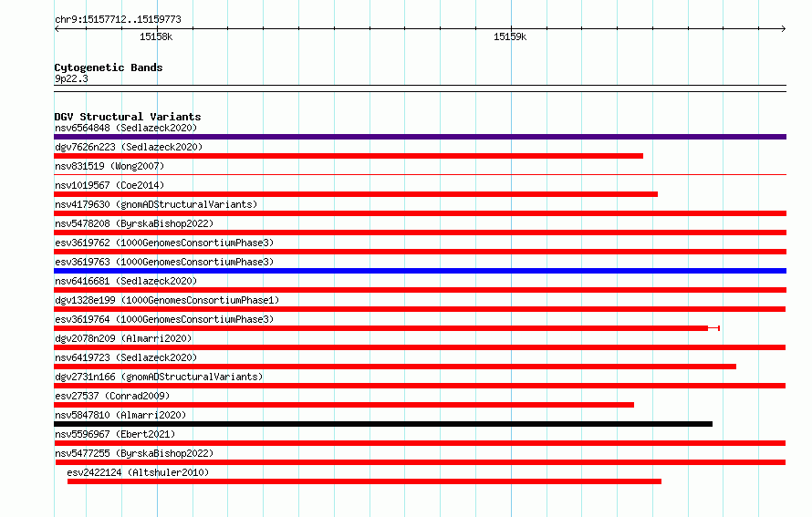Click the esv3619763 variant label

[164, 262]
